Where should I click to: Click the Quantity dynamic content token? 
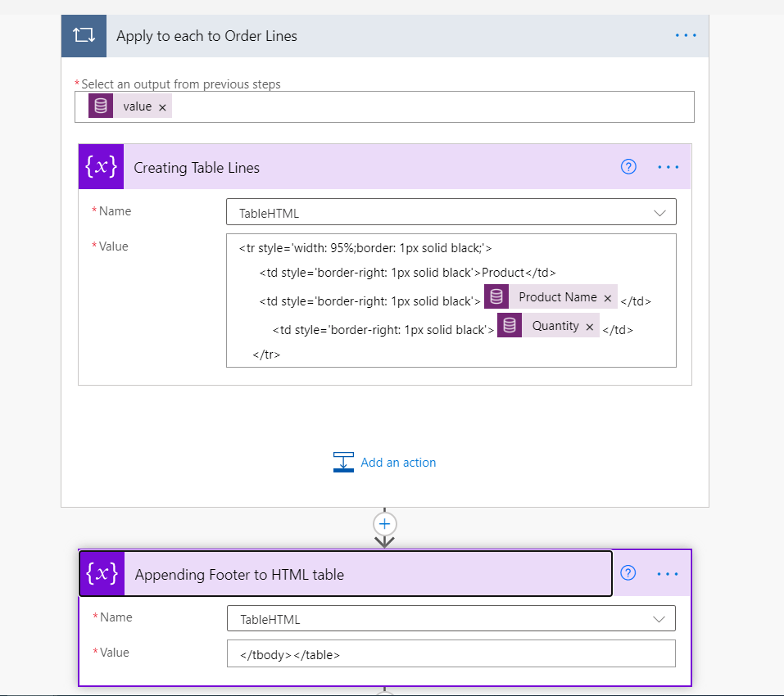click(x=555, y=326)
